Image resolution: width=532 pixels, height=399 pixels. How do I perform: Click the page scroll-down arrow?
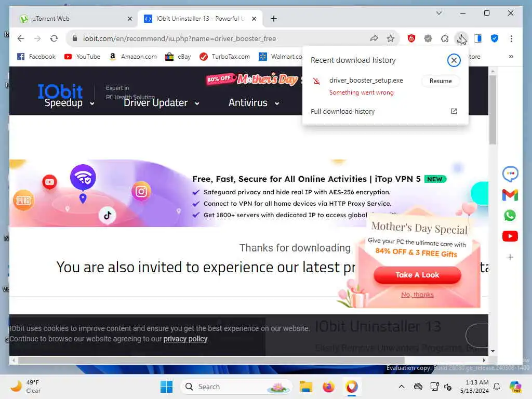click(x=493, y=351)
